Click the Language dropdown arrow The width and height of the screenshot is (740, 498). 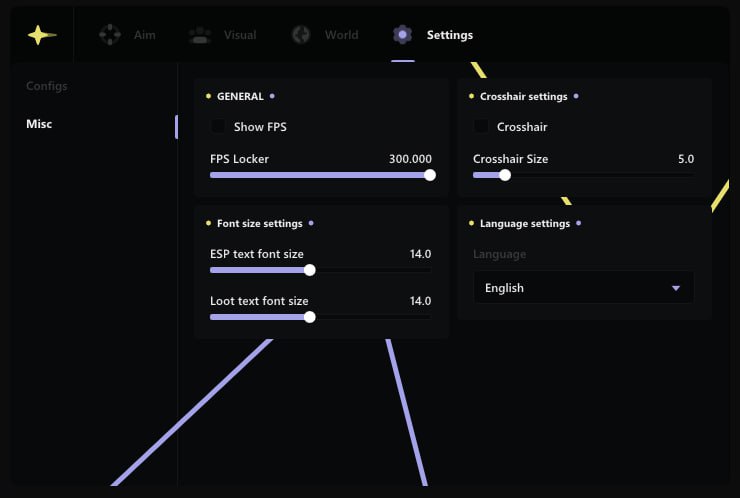coord(676,288)
